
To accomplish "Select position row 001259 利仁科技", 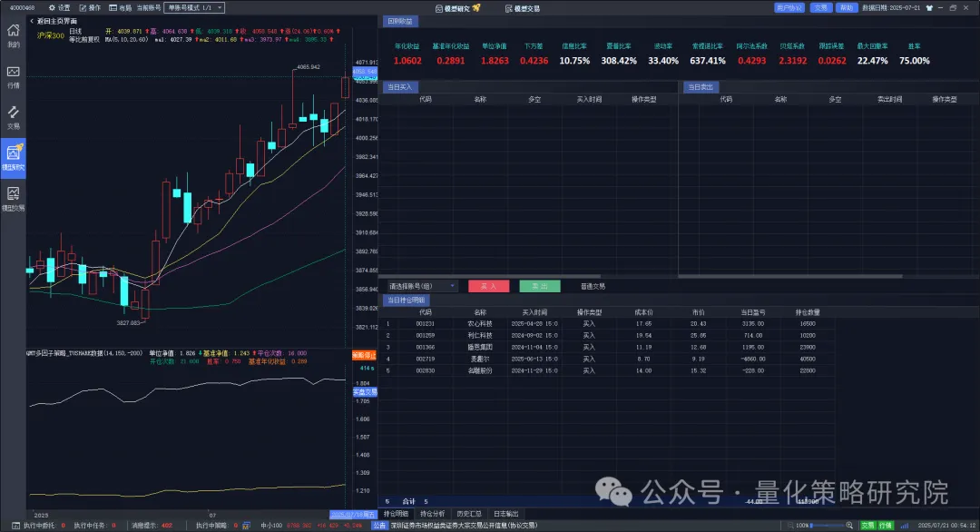I will pos(607,336).
